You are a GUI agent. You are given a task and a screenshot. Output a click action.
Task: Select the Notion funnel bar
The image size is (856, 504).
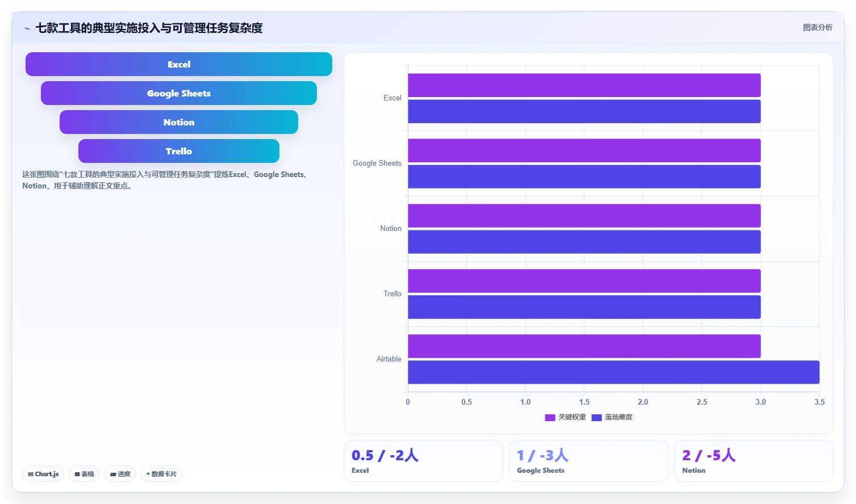tap(179, 122)
